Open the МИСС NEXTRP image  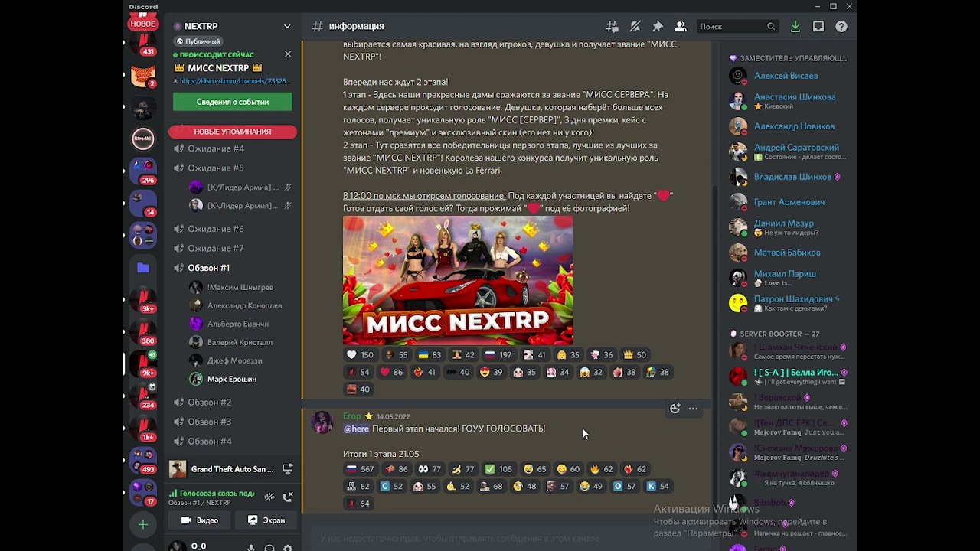(458, 281)
